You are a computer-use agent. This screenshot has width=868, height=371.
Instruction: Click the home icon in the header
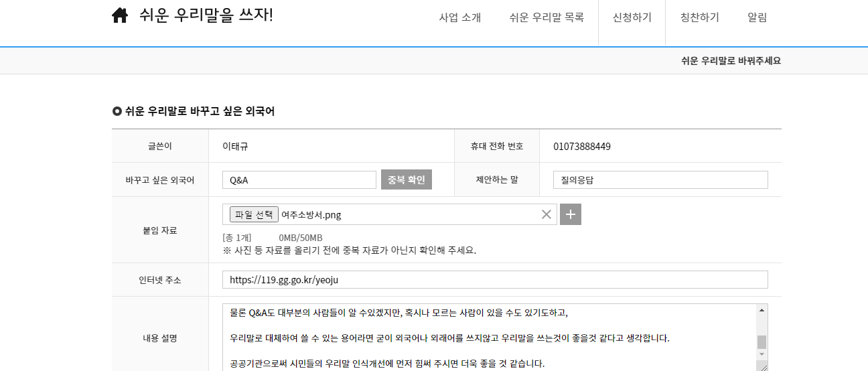point(120,15)
